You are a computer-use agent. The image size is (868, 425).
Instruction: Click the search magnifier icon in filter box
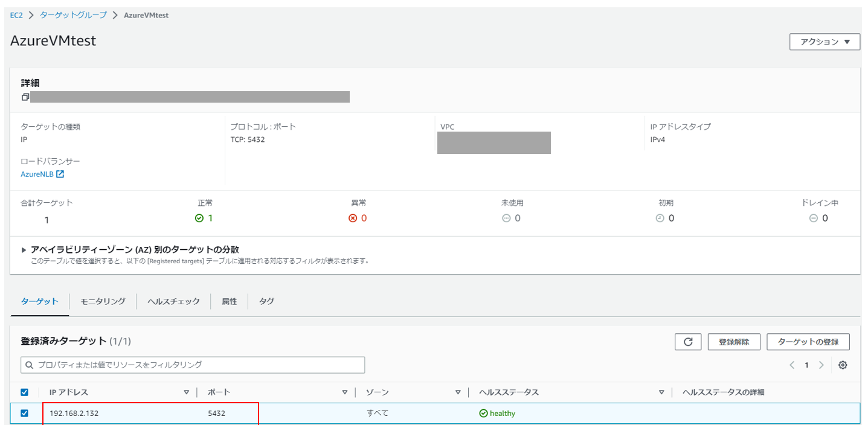pyautogui.click(x=29, y=365)
